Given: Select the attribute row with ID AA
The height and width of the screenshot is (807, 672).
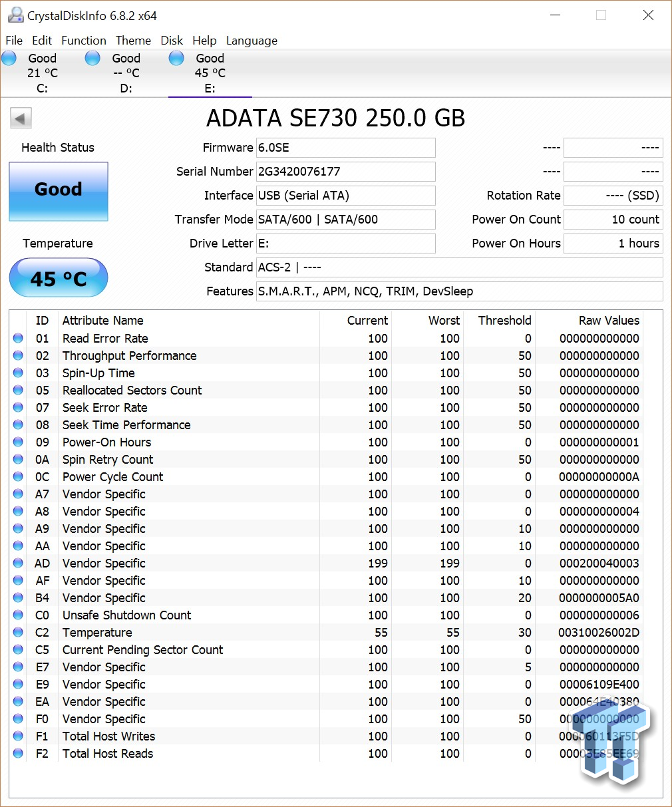Looking at the screenshot, I should pyautogui.click(x=326, y=546).
